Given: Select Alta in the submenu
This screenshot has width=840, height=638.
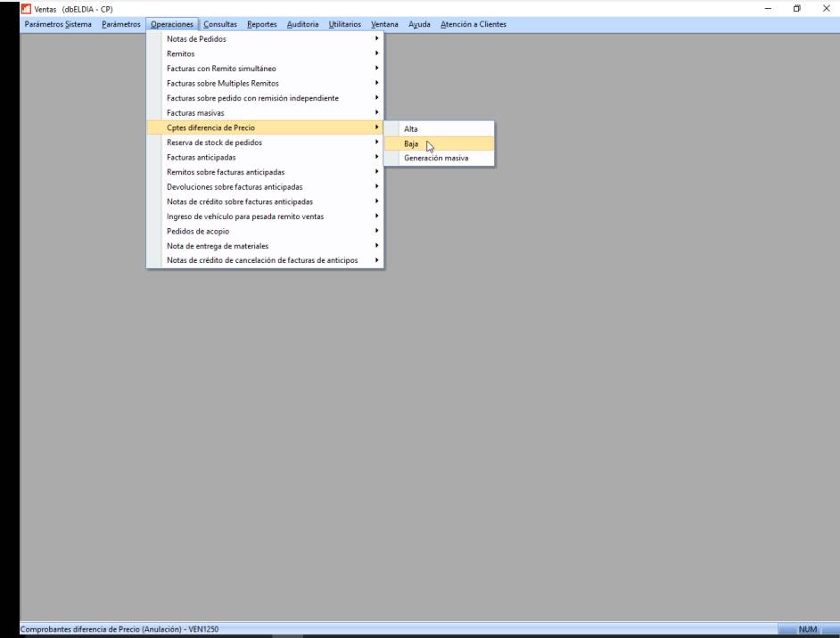Looking at the screenshot, I should tap(411, 129).
